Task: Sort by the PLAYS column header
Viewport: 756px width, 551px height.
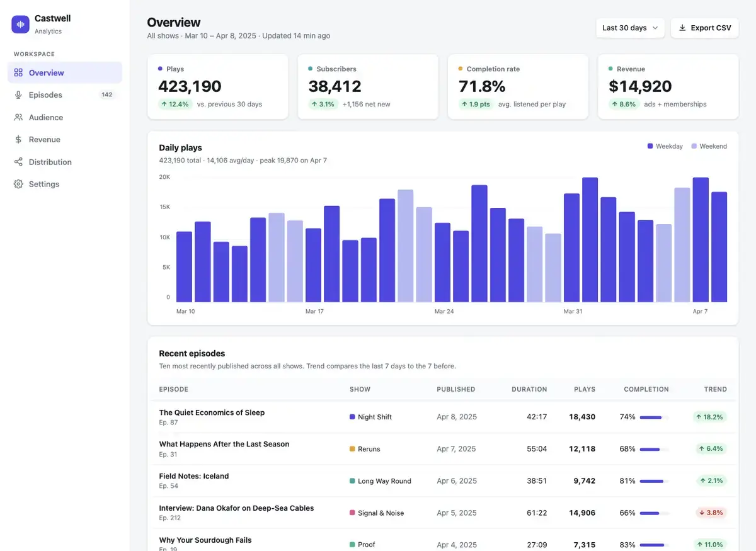Action: point(585,389)
